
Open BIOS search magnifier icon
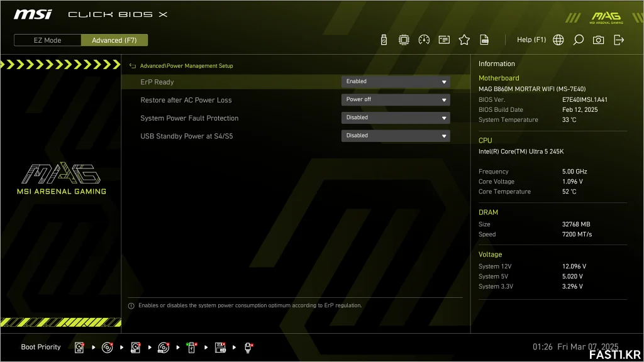pyautogui.click(x=579, y=40)
